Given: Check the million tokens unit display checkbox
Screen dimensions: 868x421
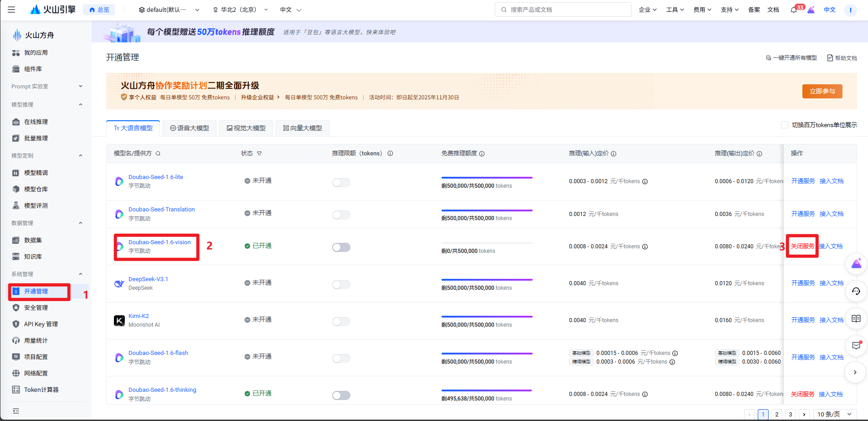Looking at the screenshot, I should click(x=785, y=125).
